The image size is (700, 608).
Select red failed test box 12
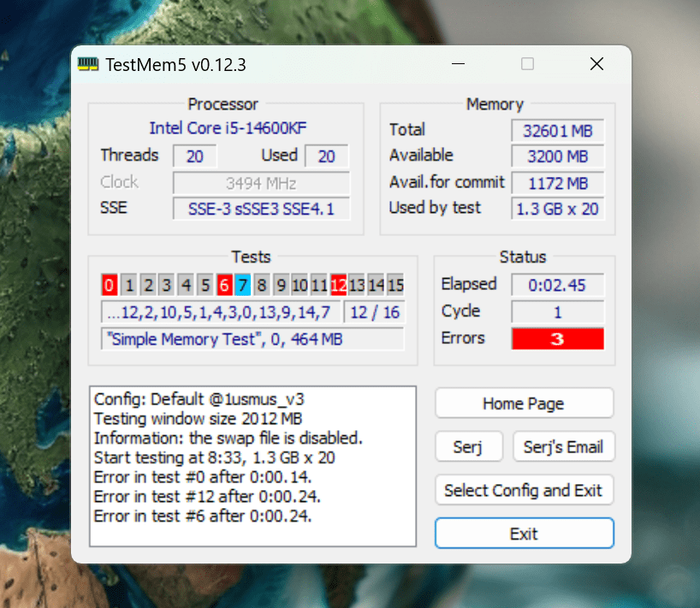(x=338, y=285)
